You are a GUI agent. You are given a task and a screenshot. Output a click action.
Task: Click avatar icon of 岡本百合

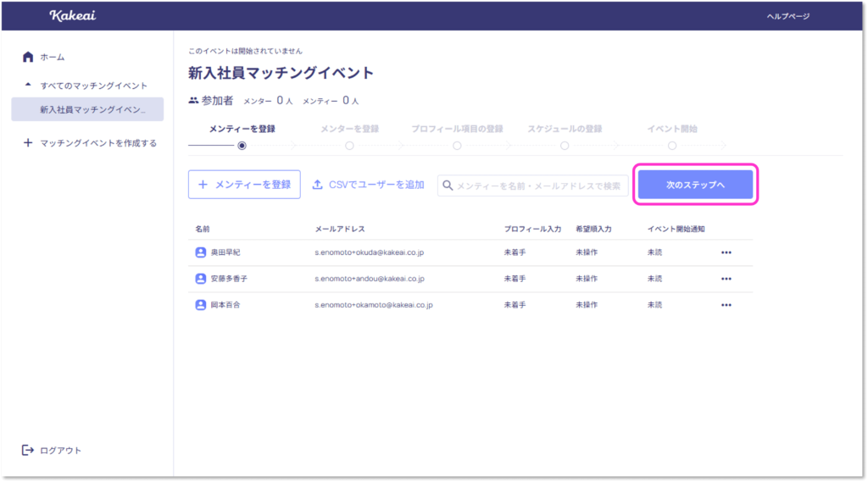tap(201, 305)
